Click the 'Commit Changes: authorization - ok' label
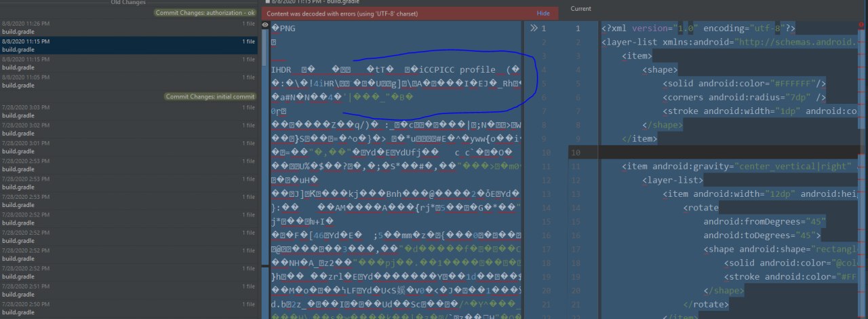The image size is (868, 319). (205, 12)
